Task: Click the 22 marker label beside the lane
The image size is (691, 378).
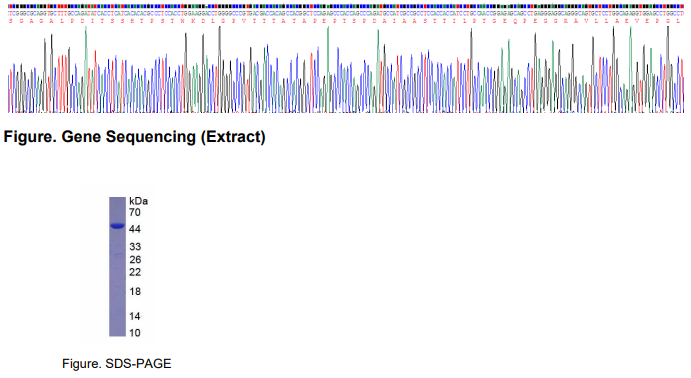Action: point(135,272)
